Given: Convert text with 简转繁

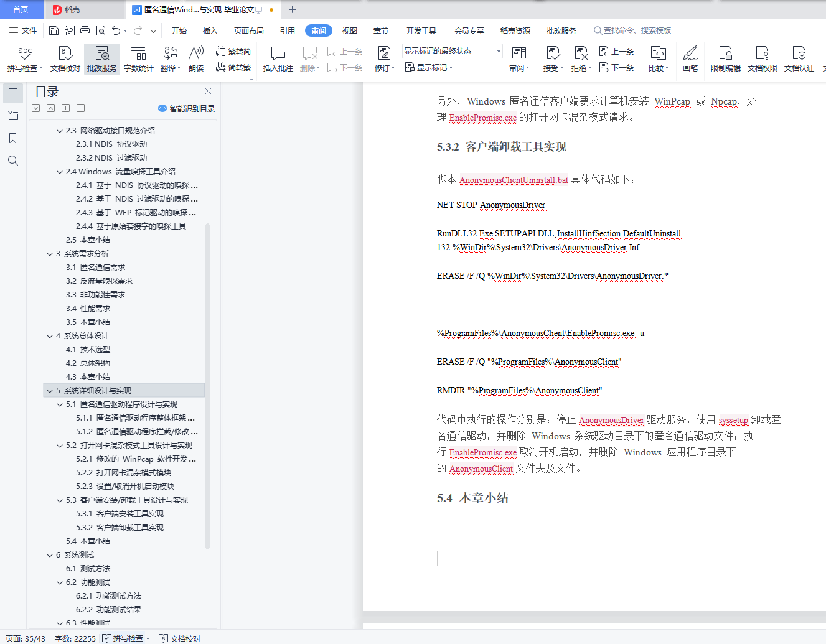Looking at the screenshot, I should (x=233, y=67).
